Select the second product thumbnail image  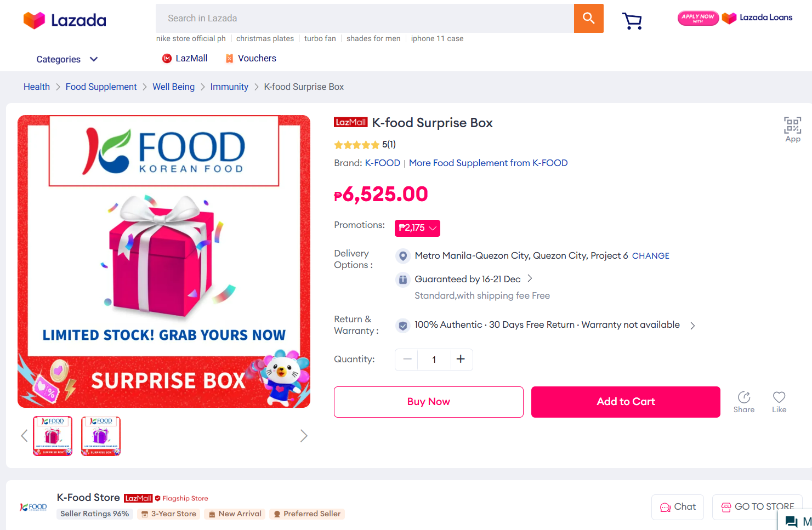(x=101, y=436)
